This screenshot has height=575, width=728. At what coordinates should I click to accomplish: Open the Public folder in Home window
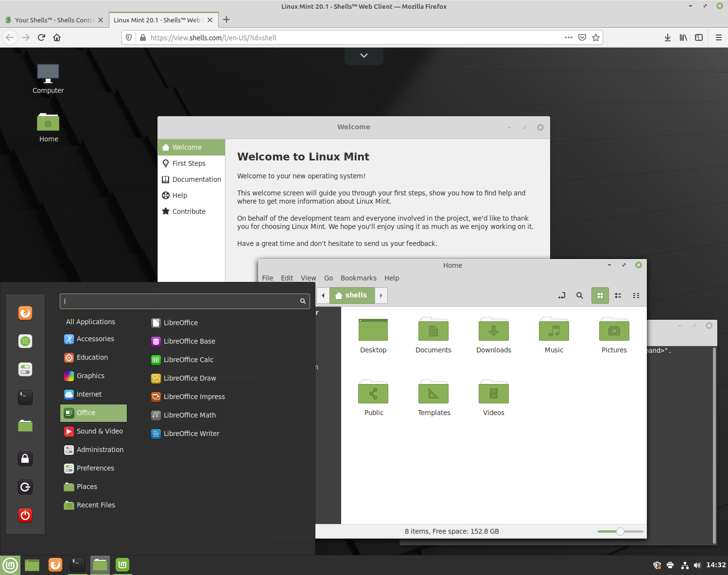coord(373,398)
